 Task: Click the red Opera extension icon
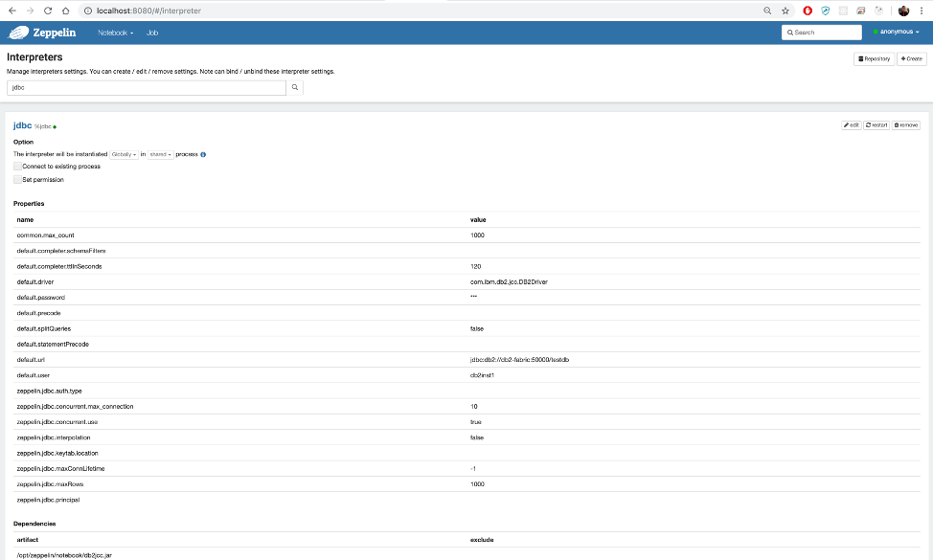pos(808,11)
